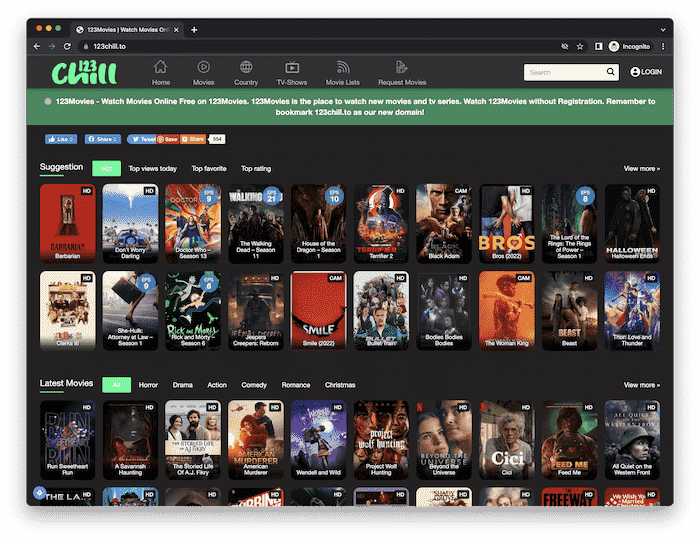The height and width of the screenshot is (541, 700).
Task: Open the Project Wolf Hunting poster
Action: tap(381, 440)
